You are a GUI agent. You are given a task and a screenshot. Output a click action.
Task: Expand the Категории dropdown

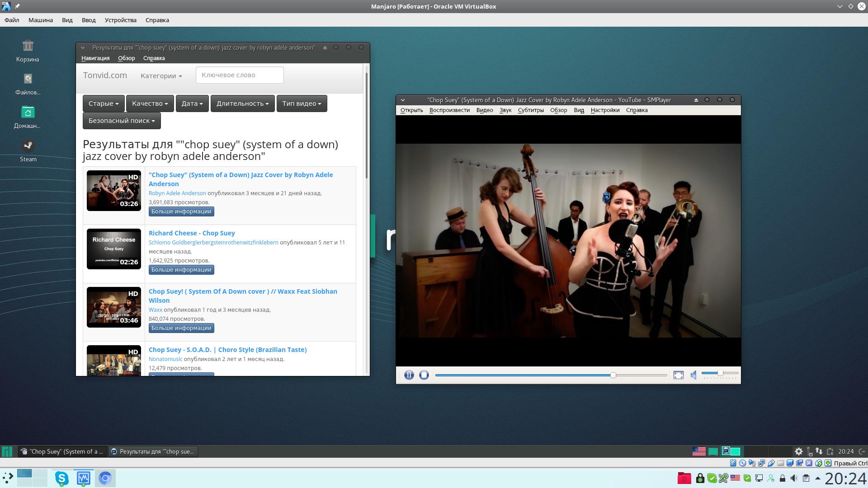(161, 76)
